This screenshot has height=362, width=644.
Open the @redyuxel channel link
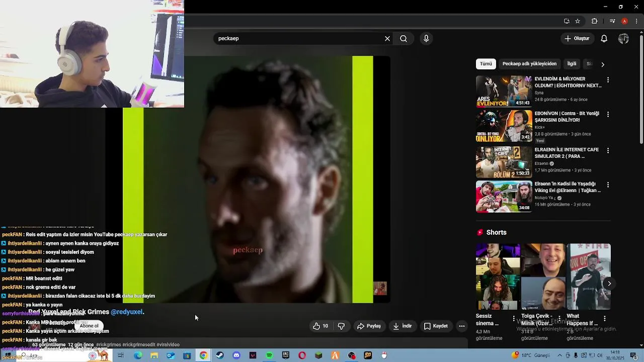click(x=127, y=312)
